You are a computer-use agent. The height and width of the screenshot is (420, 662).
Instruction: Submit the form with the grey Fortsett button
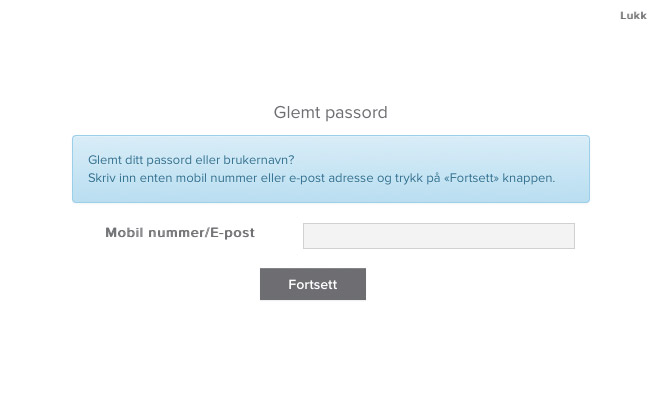(312, 284)
